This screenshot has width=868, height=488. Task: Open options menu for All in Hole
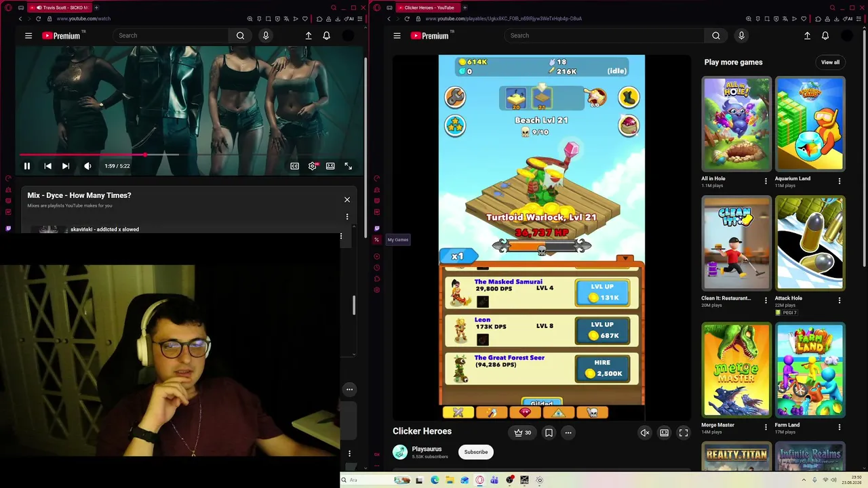(766, 182)
